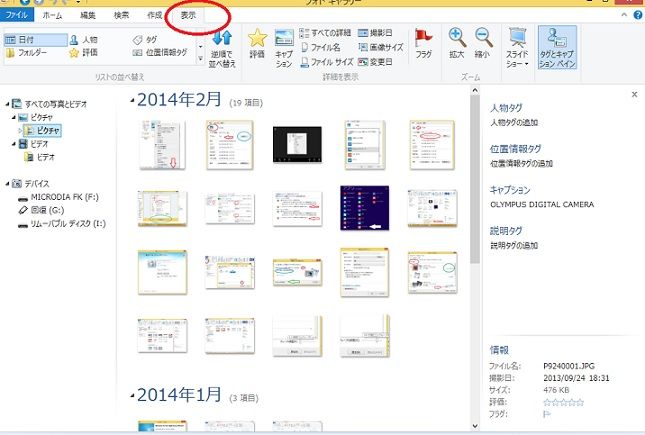Screen dimensions: 645x435
Task: Switch to the 検索 tab
Action: (x=121, y=15)
